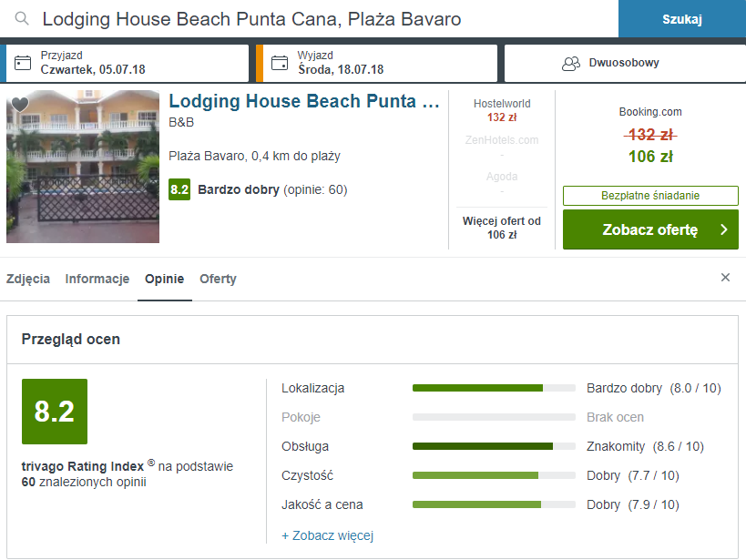Click the check-in calendar icon
This screenshot has width=746, height=560.
[x=23, y=63]
